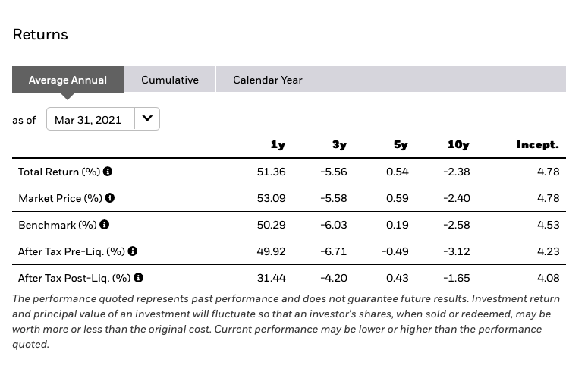The height and width of the screenshot is (369, 588).
Task: Open the Benchmark info tooltip icon
Action: pos(104,225)
